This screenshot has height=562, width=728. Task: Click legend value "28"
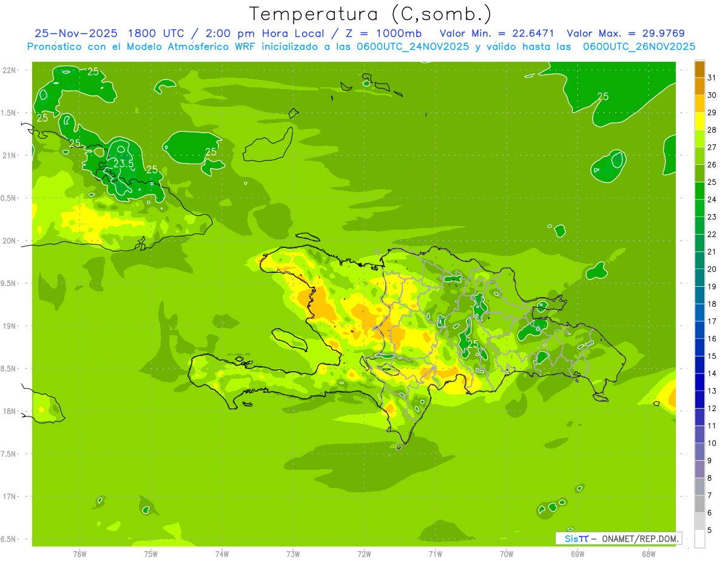coord(712,130)
